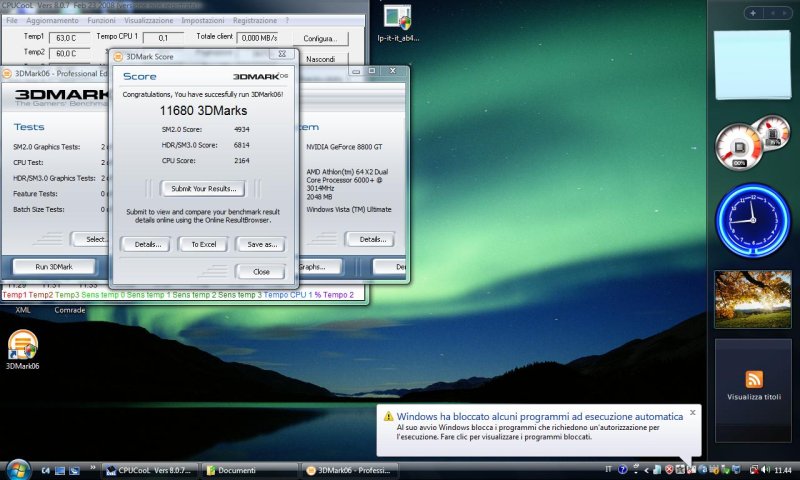Click the Details... button in 3DMark Score dialog

(147, 244)
